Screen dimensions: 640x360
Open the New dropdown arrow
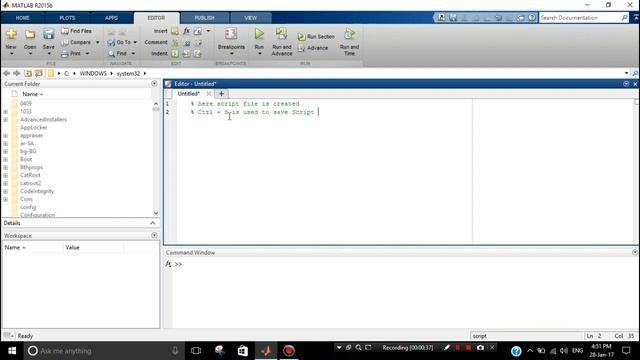[11, 54]
